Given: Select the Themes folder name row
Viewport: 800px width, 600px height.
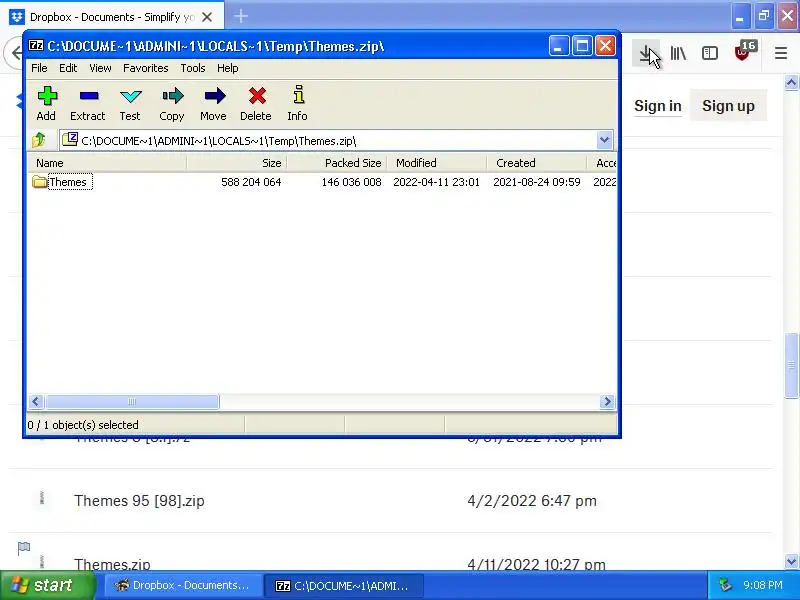Looking at the screenshot, I should click(68, 182).
